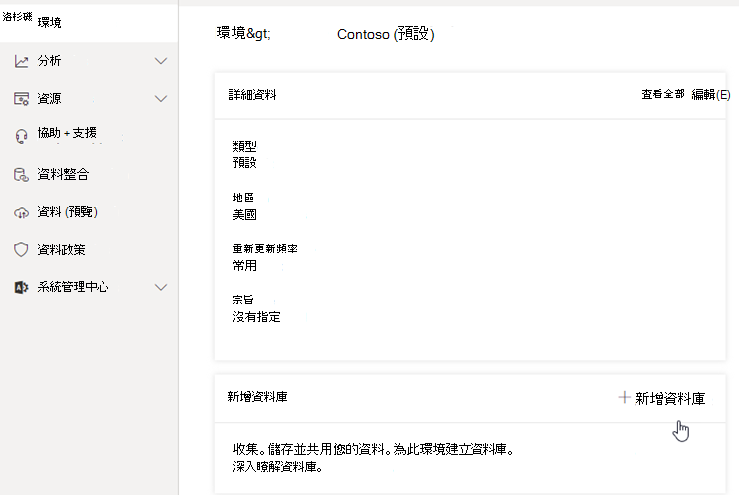Image resolution: width=739 pixels, height=495 pixels.
Task: Click the 沒有指定 purpose value
Action: click(256, 317)
